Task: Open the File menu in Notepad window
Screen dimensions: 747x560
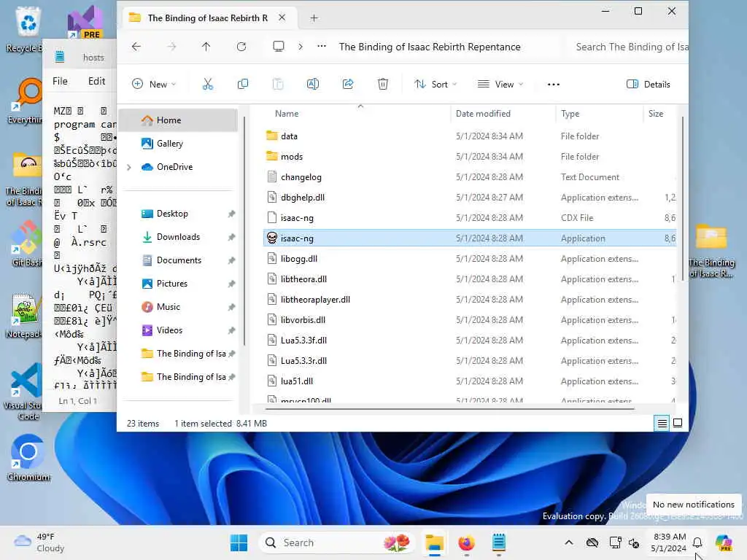Action: coord(60,81)
